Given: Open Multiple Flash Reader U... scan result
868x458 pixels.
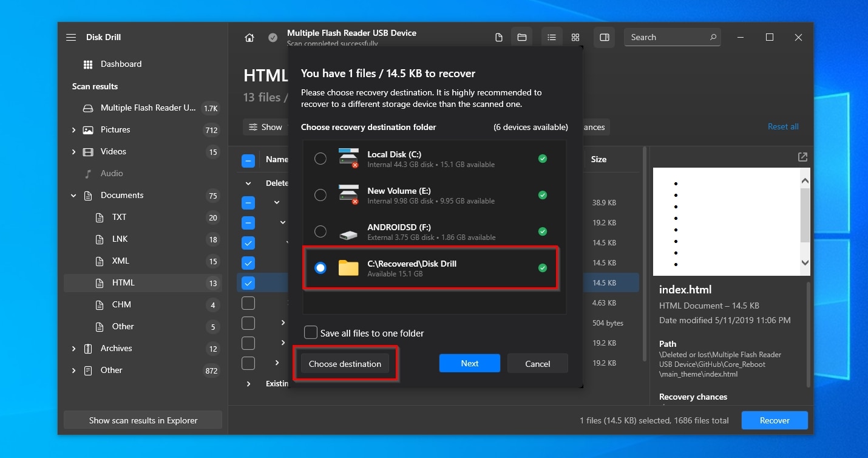Looking at the screenshot, I should pyautogui.click(x=143, y=108).
